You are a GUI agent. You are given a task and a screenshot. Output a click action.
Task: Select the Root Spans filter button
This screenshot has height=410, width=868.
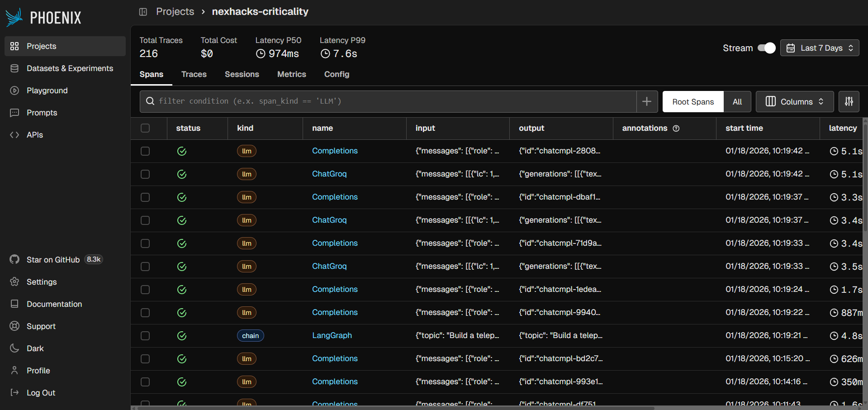click(x=693, y=102)
